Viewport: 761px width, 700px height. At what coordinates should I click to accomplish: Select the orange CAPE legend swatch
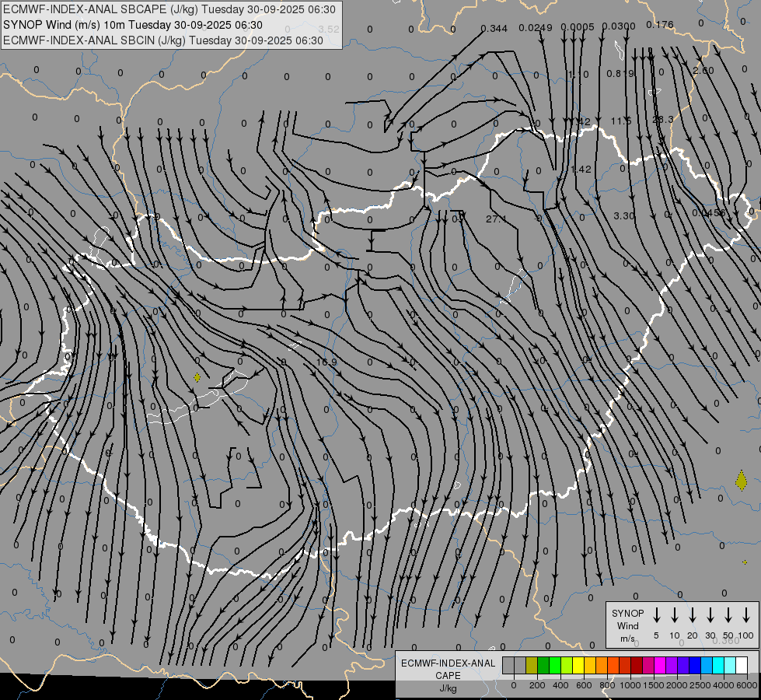click(x=602, y=665)
